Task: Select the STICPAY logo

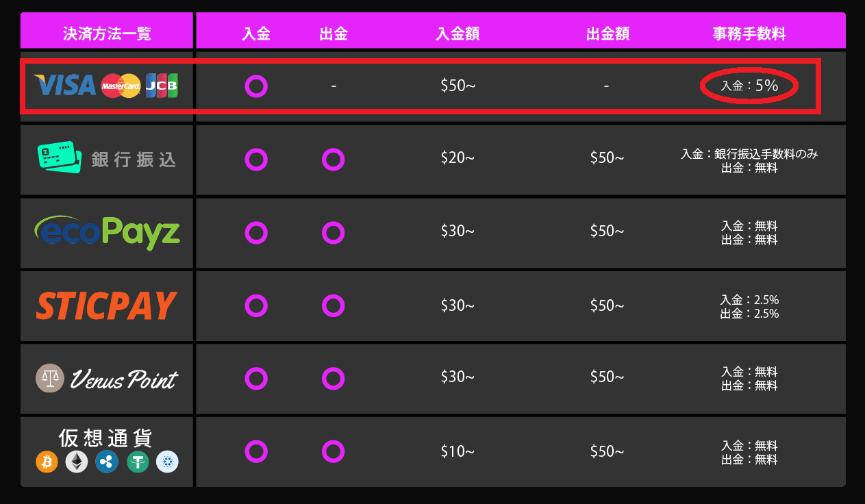Action: pos(106,306)
